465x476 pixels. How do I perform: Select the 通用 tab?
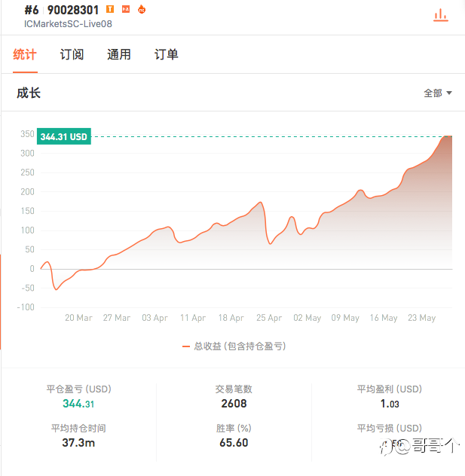coord(118,54)
